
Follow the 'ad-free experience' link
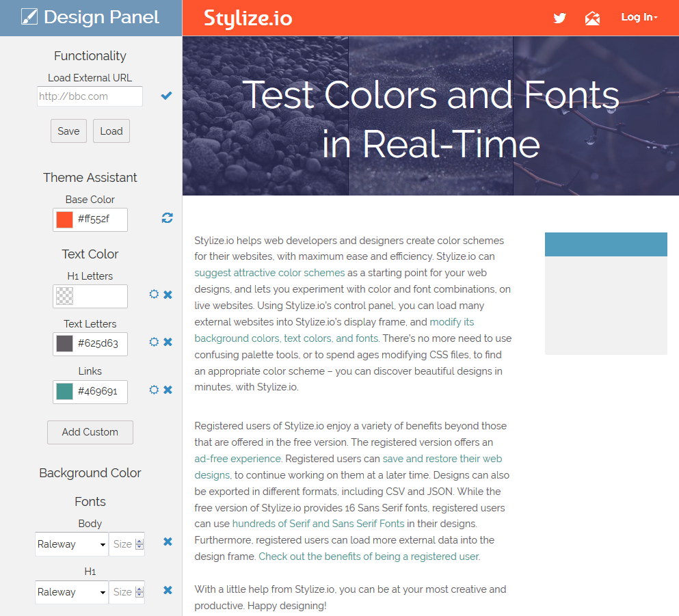tap(238, 459)
